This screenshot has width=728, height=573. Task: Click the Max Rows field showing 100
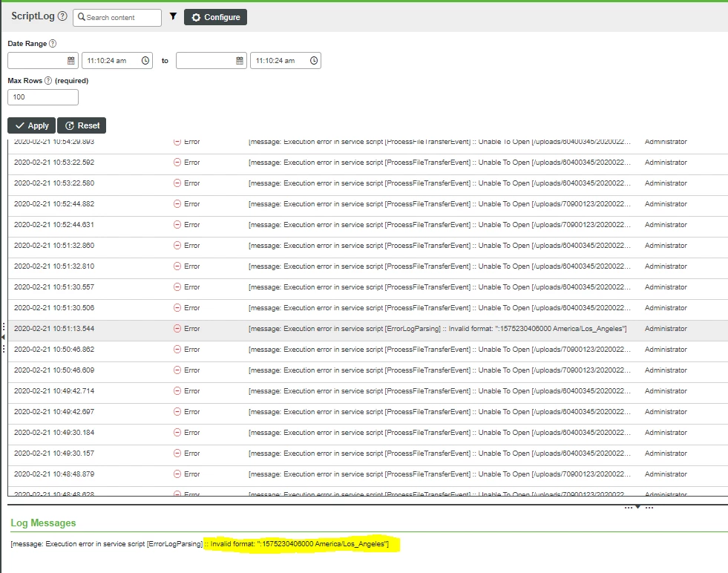[43, 97]
